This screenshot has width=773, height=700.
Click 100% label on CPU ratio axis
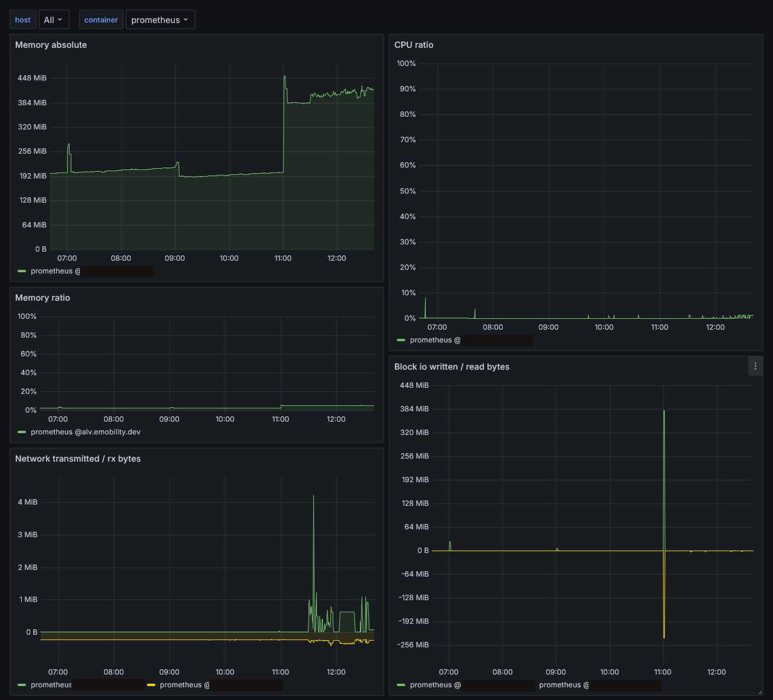406,64
